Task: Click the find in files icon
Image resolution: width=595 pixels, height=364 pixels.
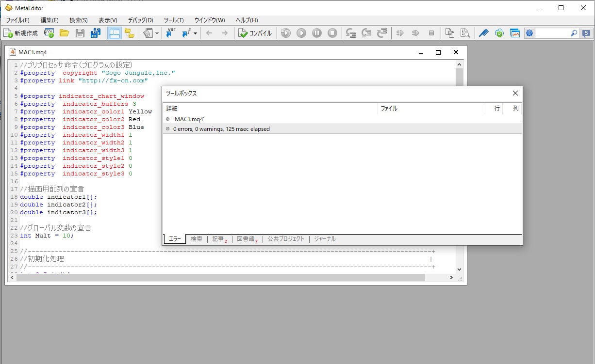Action: coord(465,33)
